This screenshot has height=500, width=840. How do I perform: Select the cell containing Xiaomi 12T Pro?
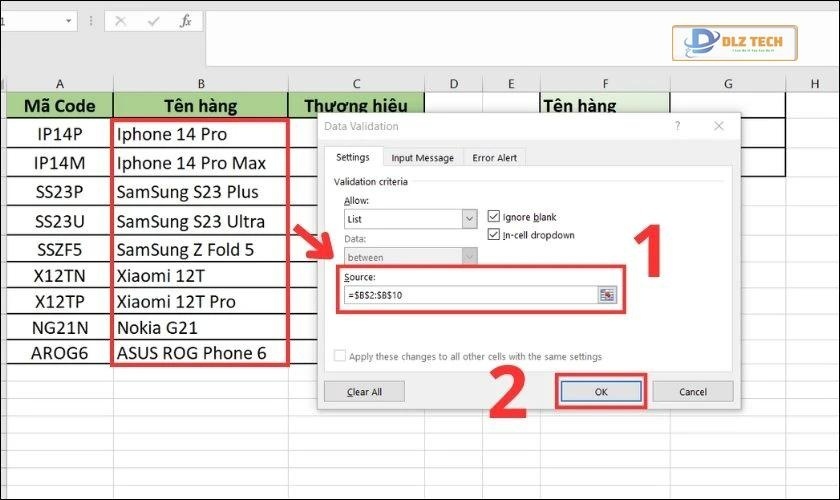pos(200,301)
